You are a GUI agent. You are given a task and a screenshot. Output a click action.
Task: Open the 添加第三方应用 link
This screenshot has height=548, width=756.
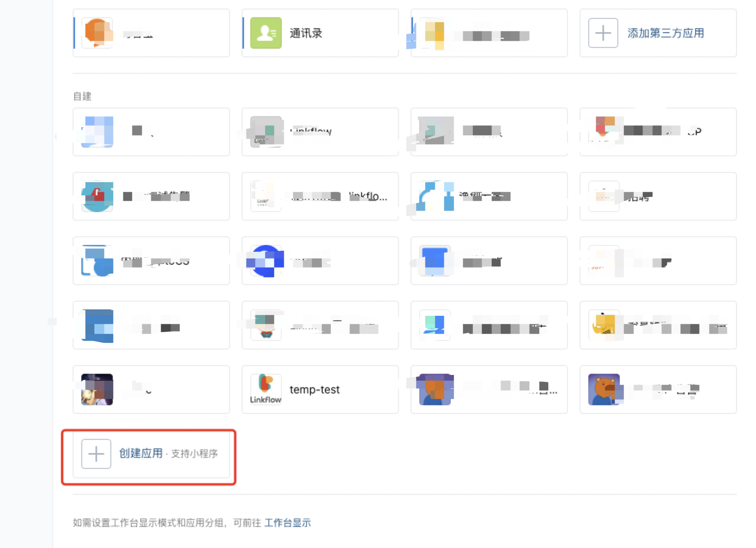point(666,33)
